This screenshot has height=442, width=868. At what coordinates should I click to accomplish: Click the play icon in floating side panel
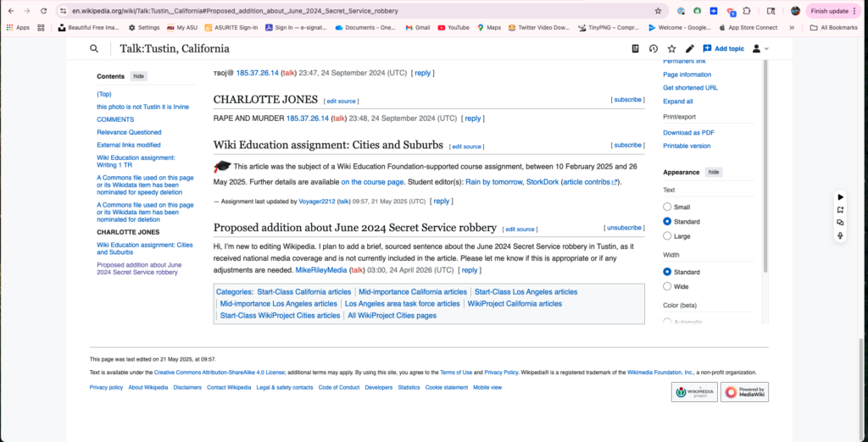(840, 197)
